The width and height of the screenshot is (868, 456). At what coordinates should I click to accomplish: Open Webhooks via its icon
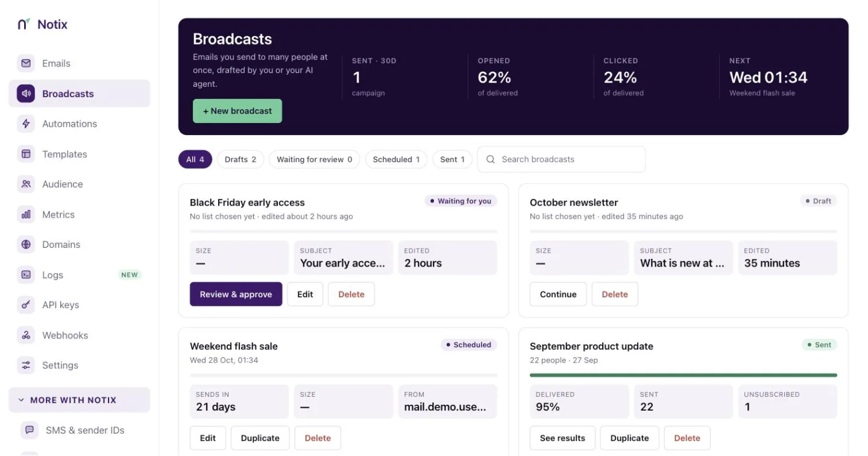tap(26, 335)
